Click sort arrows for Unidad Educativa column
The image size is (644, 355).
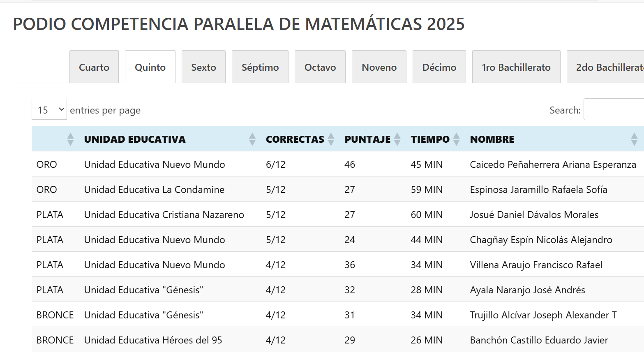pyautogui.click(x=252, y=139)
